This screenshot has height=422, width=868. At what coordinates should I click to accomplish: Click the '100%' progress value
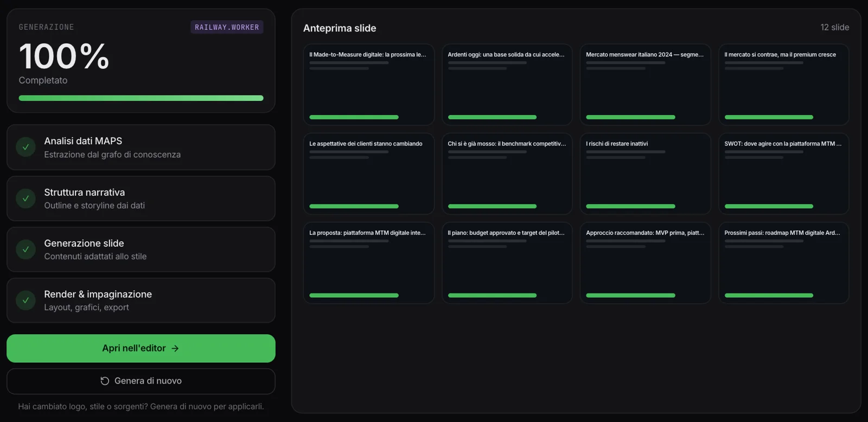point(64,56)
